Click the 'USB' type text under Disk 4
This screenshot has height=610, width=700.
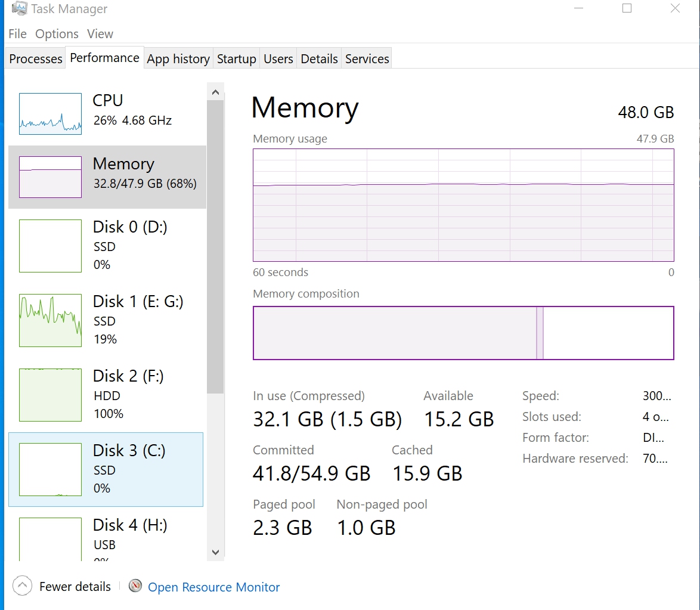point(104,545)
